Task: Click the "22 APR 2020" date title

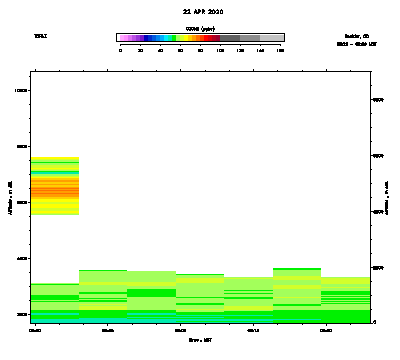Action: tap(203, 12)
